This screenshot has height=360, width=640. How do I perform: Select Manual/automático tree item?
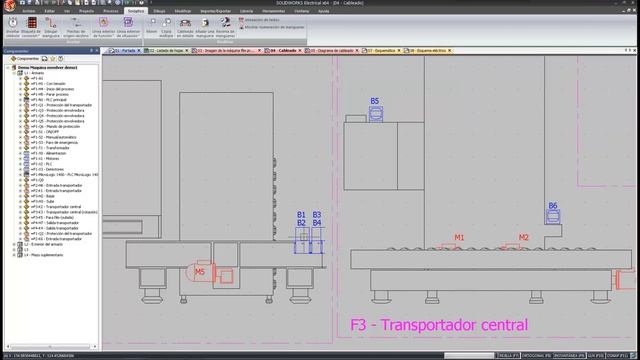pos(51,137)
